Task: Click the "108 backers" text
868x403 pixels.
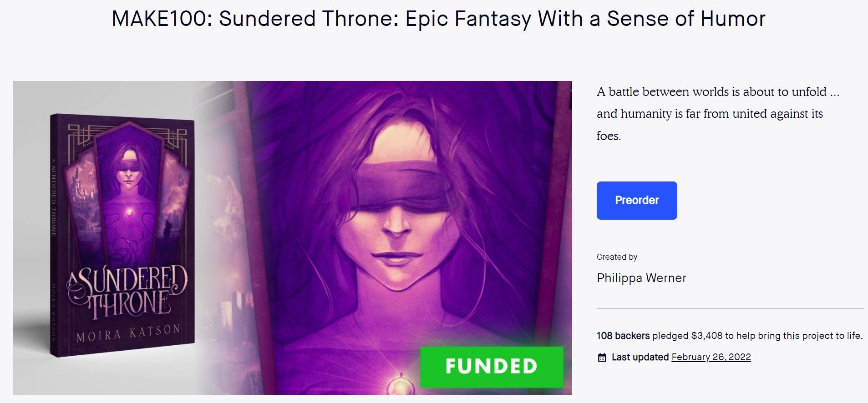Action: point(623,336)
